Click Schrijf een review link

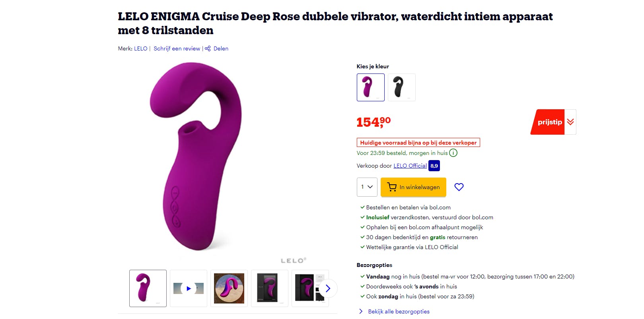tap(177, 48)
